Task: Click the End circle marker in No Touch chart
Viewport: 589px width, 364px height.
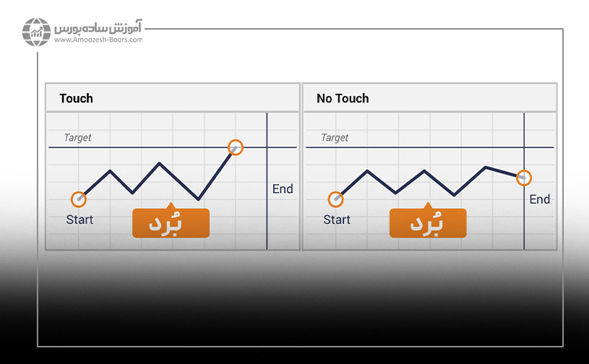Action: point(524,177)
